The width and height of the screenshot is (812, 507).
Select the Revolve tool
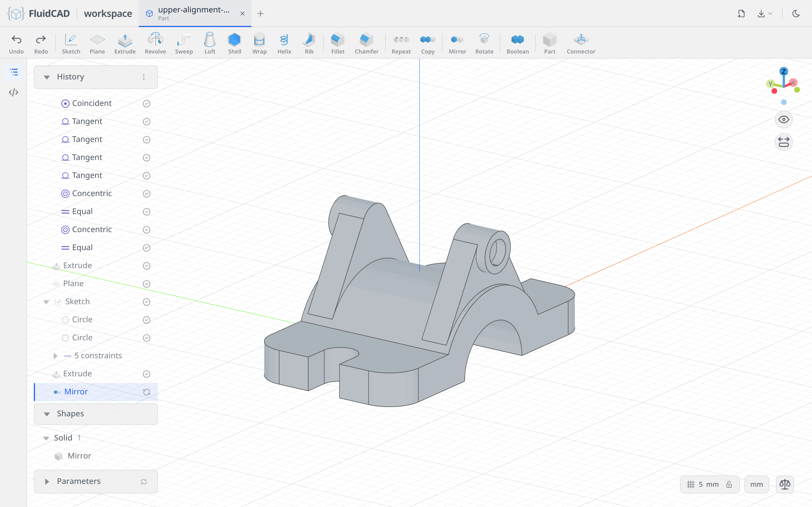pos(155,43)
